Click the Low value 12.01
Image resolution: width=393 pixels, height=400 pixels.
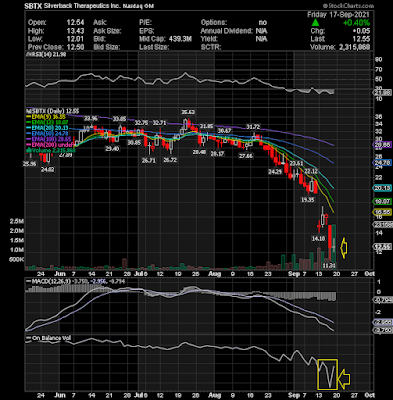(x=75, y=39)
